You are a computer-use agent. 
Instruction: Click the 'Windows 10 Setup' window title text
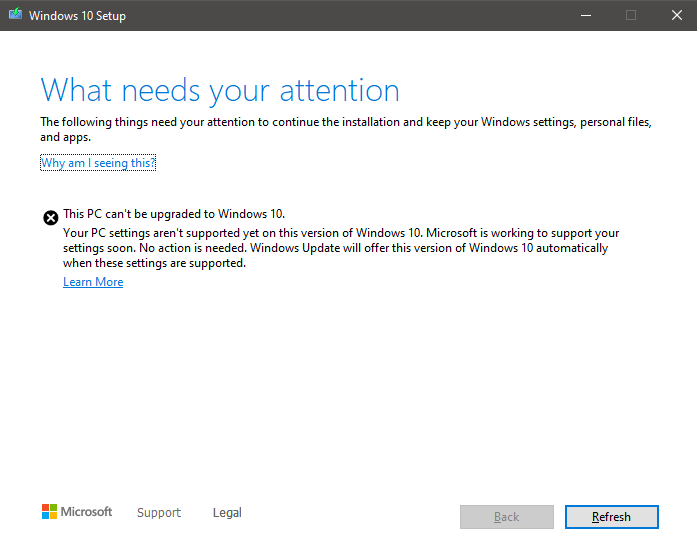[x=77, y=16]
